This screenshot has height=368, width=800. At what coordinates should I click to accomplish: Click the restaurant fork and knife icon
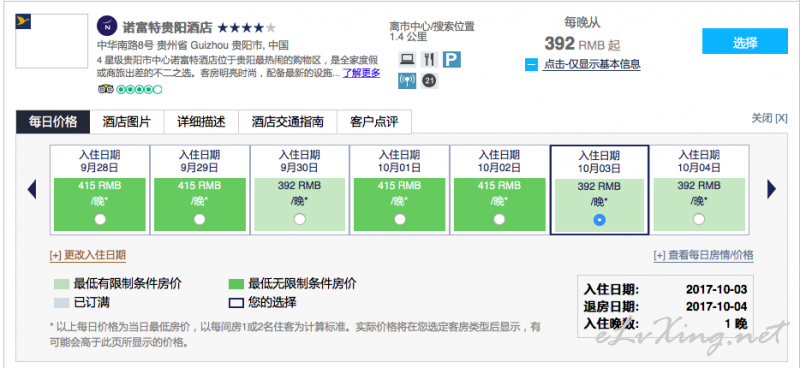[x=429, y=60]
